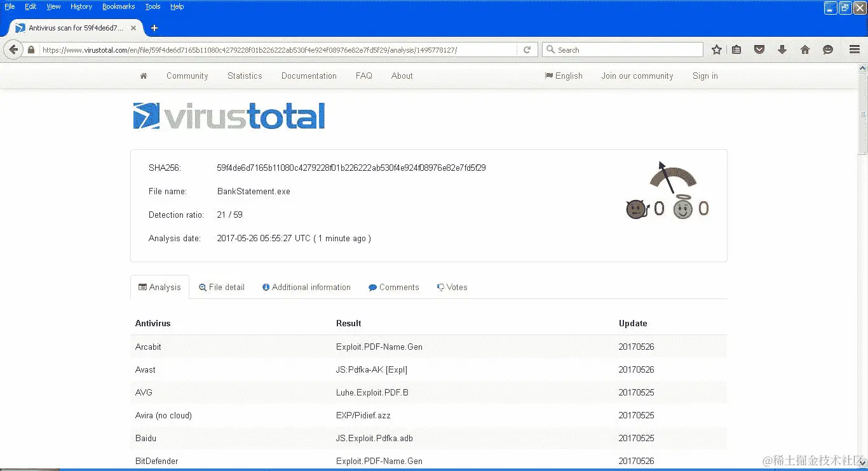The height and width of the screenshot is (471, 868).
Task: Click the search magnifier icon
Action: click(550, 50)
